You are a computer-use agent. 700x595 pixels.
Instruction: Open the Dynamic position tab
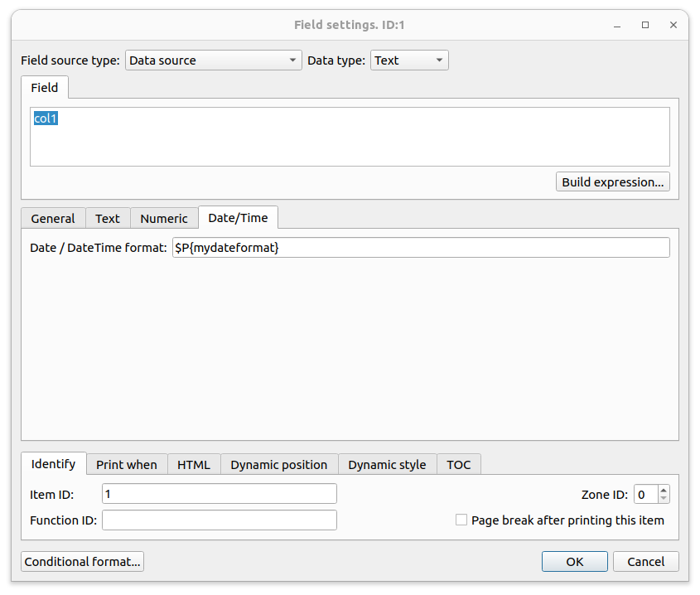(x=279, y=465)
